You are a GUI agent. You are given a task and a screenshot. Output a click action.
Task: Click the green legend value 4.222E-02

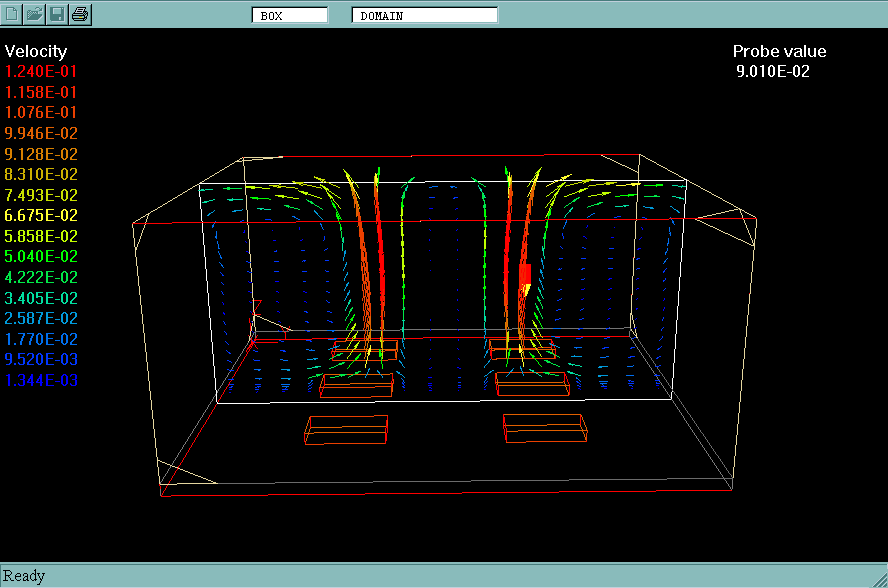(x=41, y=277)
